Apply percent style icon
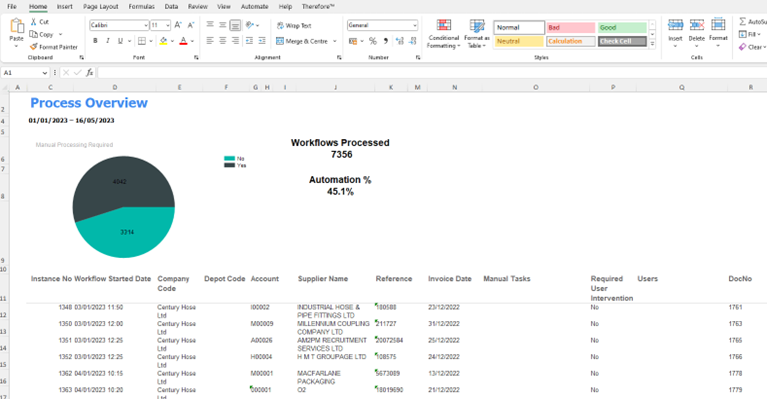The width and height of the screenshot is (767, 399). (373, 41)
